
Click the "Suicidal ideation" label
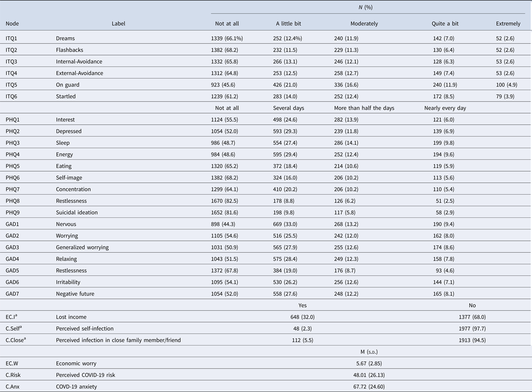[77, 213]
